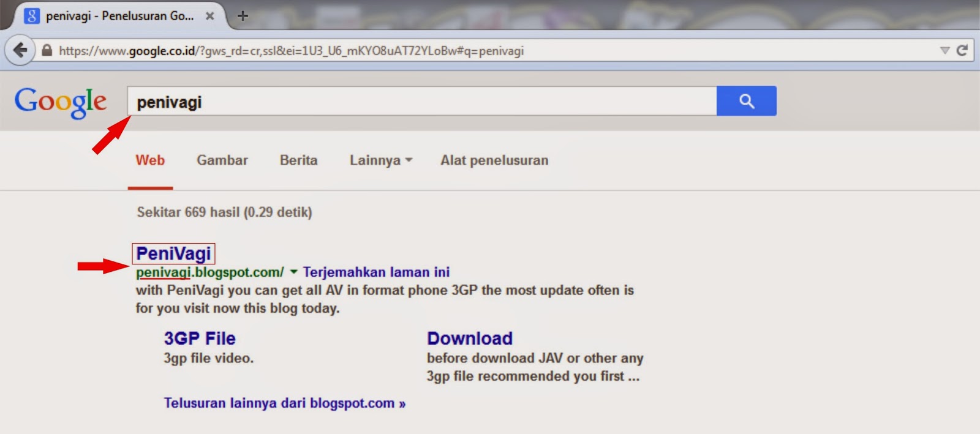Open Alat penelusuran search tools
Image resolution: width=980 pixels, height=434 pixels.
[494, 160]
